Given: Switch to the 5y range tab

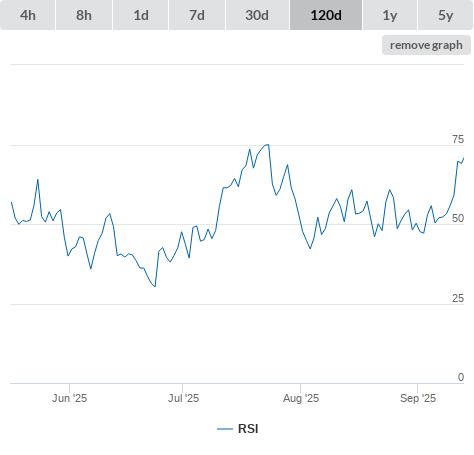Looking at the screenshot, I should [x=446, y=15].
